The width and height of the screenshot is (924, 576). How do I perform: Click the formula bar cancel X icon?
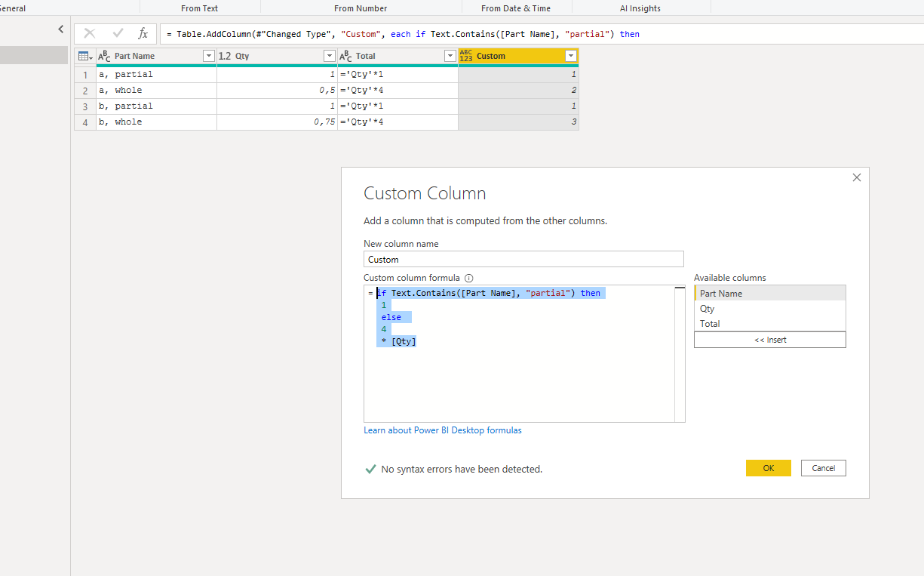90,33
